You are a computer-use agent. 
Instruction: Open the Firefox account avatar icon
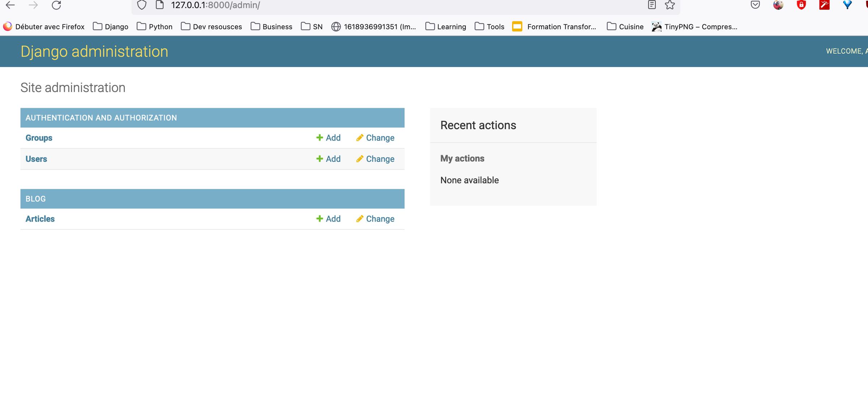pyautogui.click(x=778, y=5)
